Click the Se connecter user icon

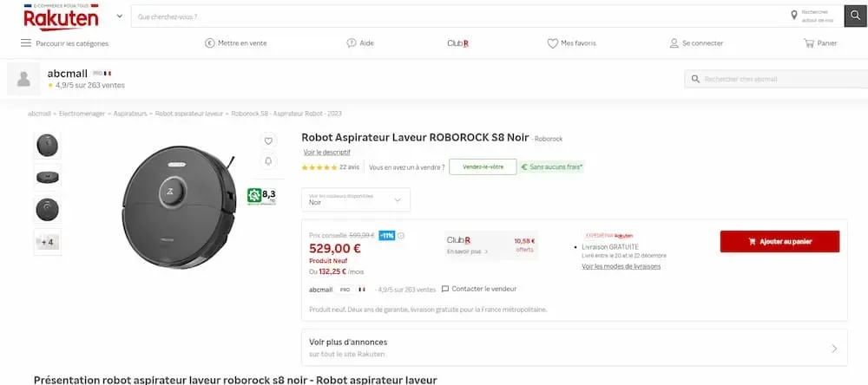tap(674, 43)
